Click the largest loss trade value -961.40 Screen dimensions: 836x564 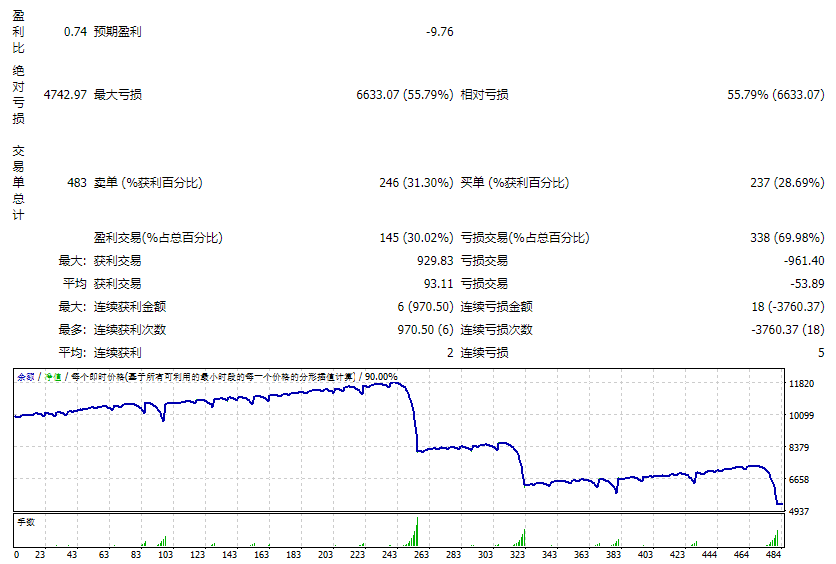coord(804,261)
